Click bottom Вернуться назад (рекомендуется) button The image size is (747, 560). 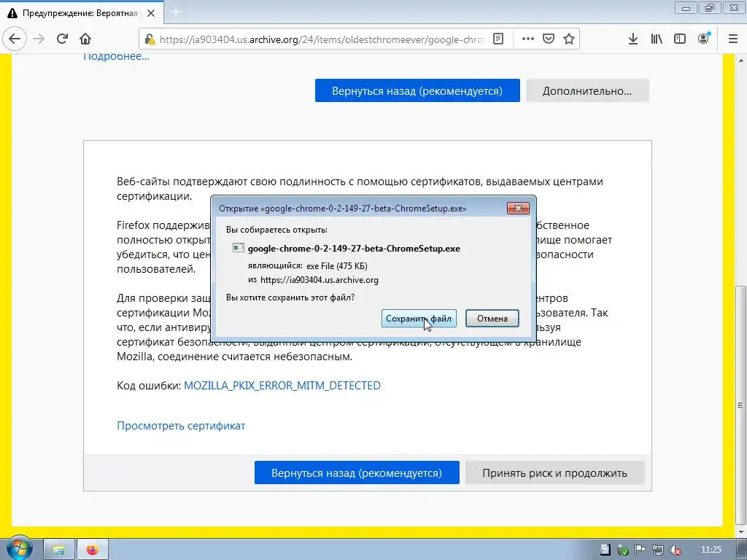click(357, 472)
